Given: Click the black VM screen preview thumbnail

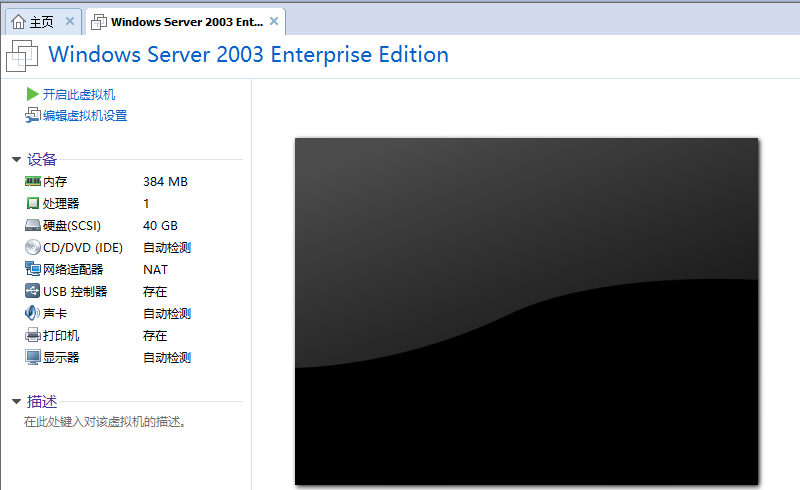Looking at the screenshot, I should [527, 311].
